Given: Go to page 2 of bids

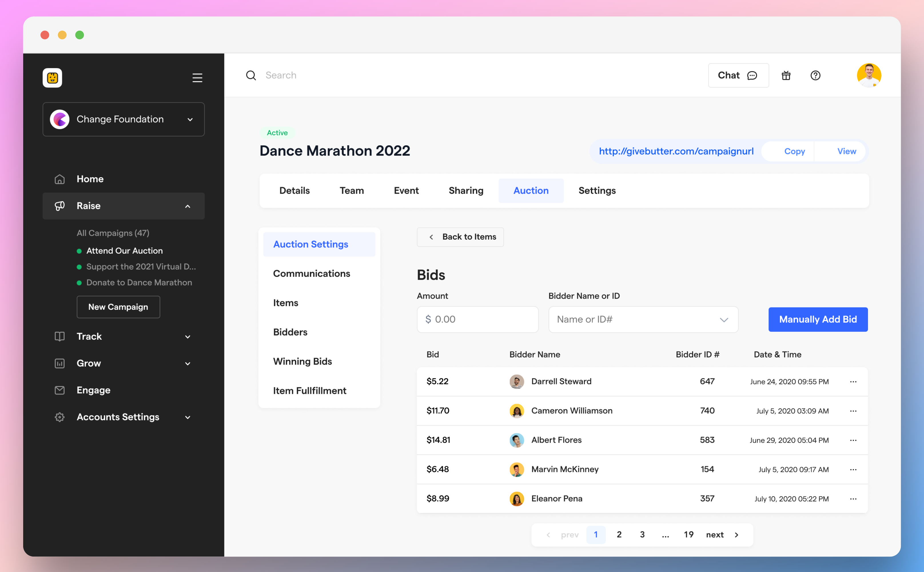Looking at the screenshot, I should click(x=619, y=535).
